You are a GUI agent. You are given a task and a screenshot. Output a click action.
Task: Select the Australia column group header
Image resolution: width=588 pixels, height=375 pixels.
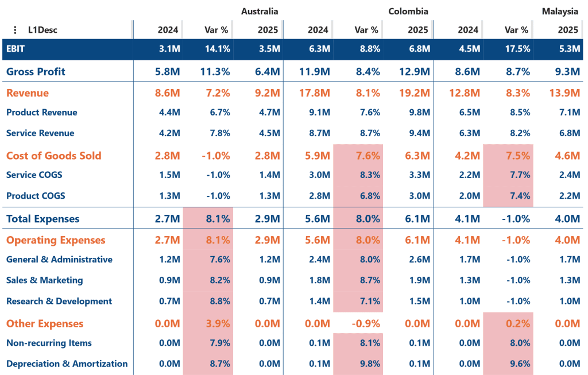260,11
